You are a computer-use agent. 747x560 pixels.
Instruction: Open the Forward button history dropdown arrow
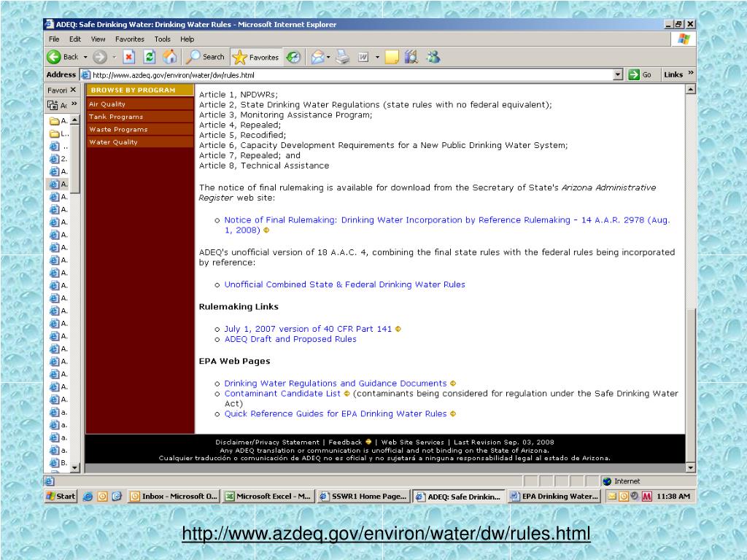pyautogui.click(x=115, y=57)
